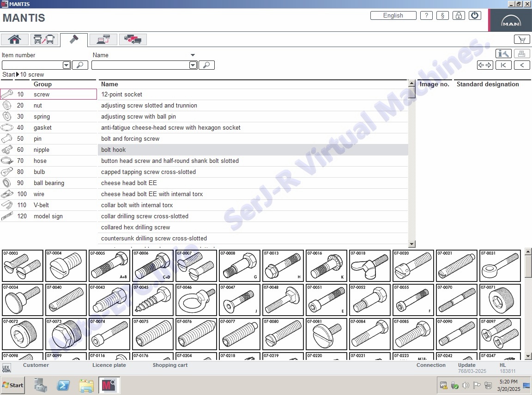532x395 pixels.
Task: Click the Group column header
Action: (x=42, y=84)
